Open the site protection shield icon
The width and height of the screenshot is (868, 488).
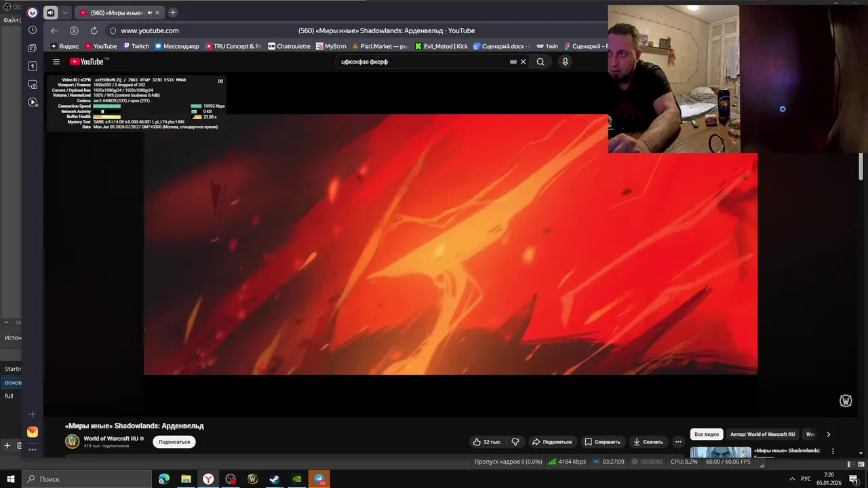(x=113, y=30)
